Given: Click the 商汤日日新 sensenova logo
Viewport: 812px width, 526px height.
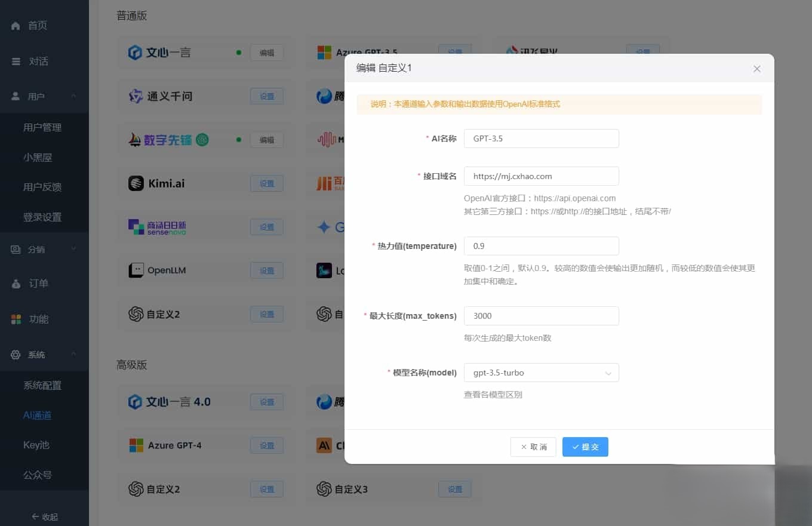Looking at the screenshot, I should (x=157, y=227).
